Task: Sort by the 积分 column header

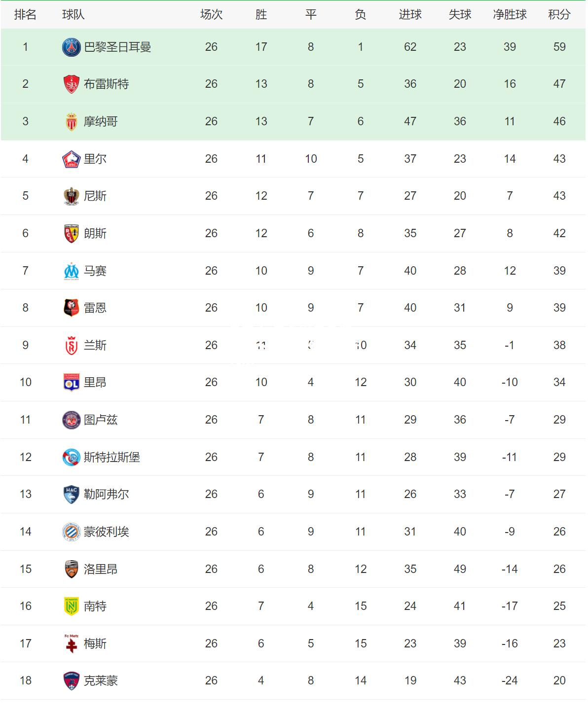Action: coord(559,15)
